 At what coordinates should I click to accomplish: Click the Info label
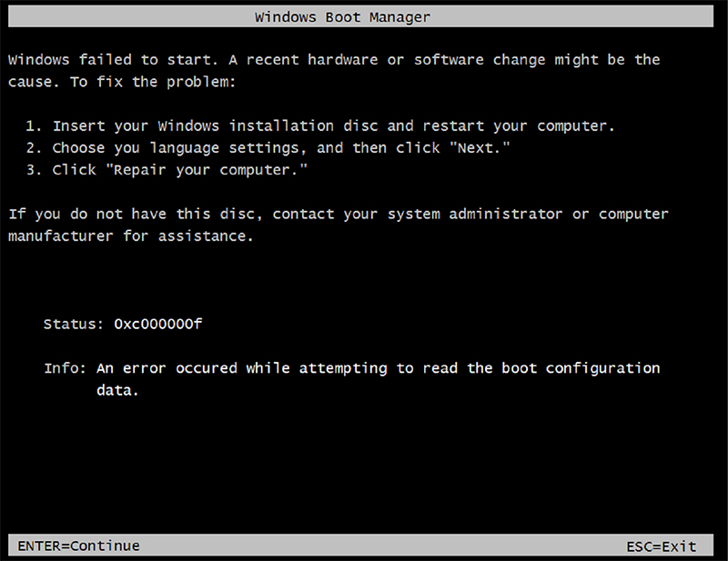[x=66, y=368]
